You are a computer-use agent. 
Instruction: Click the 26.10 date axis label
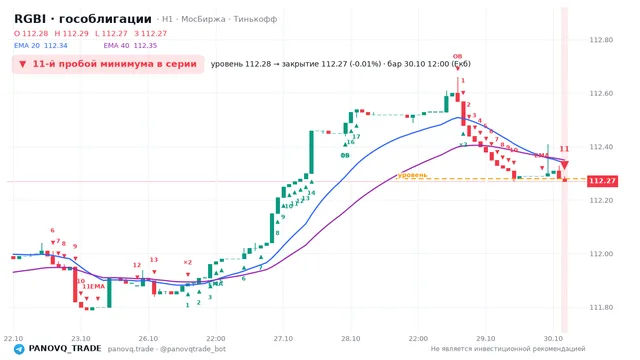[148, 338]
